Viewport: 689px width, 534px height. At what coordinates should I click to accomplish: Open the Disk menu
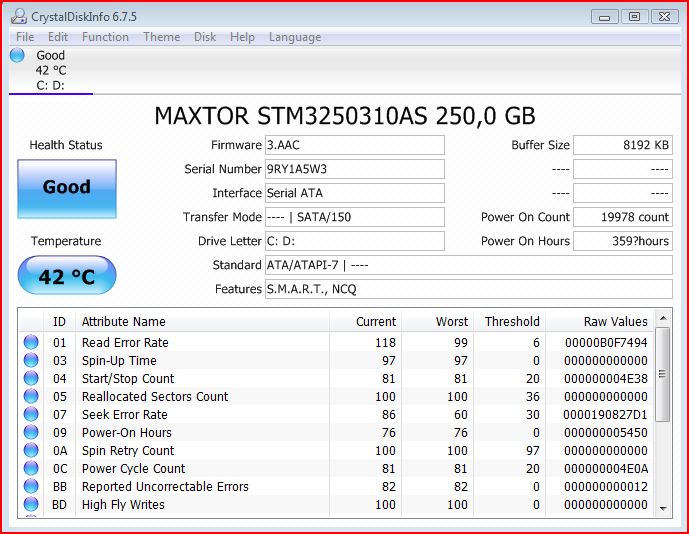click(x=205, y=37)
